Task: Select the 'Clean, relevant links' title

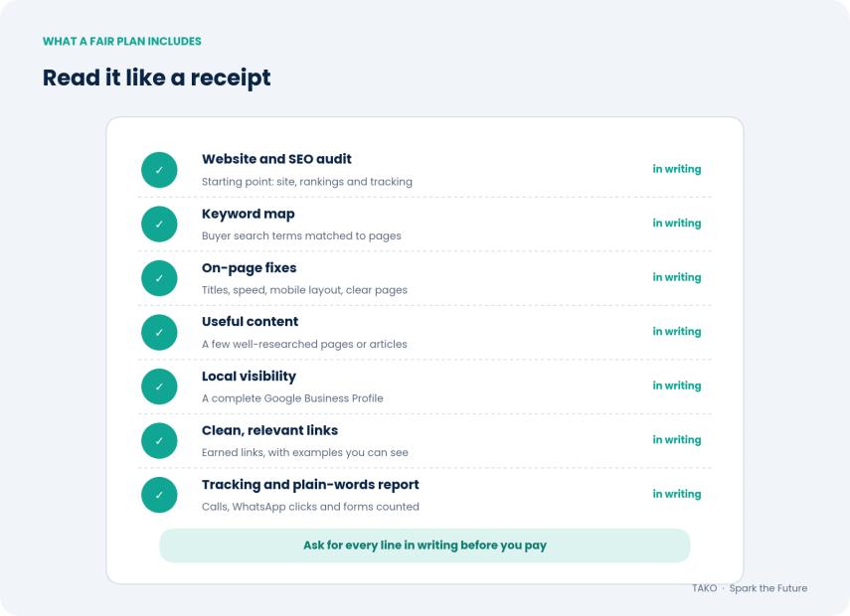Action: pyautogui.click(x=270, y=430)
